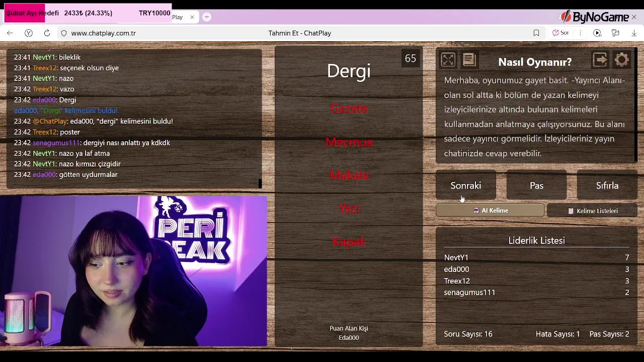Click the timer value 65

(411, 59)
